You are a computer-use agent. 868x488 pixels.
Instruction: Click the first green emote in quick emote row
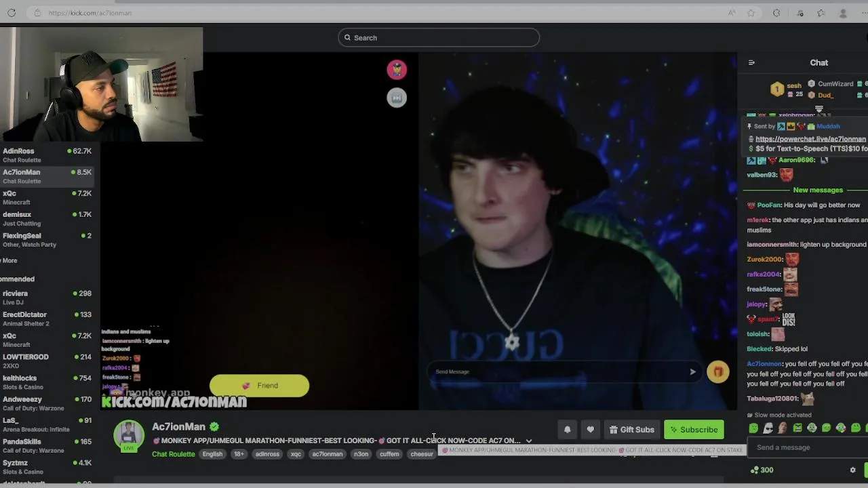[753, 428]
